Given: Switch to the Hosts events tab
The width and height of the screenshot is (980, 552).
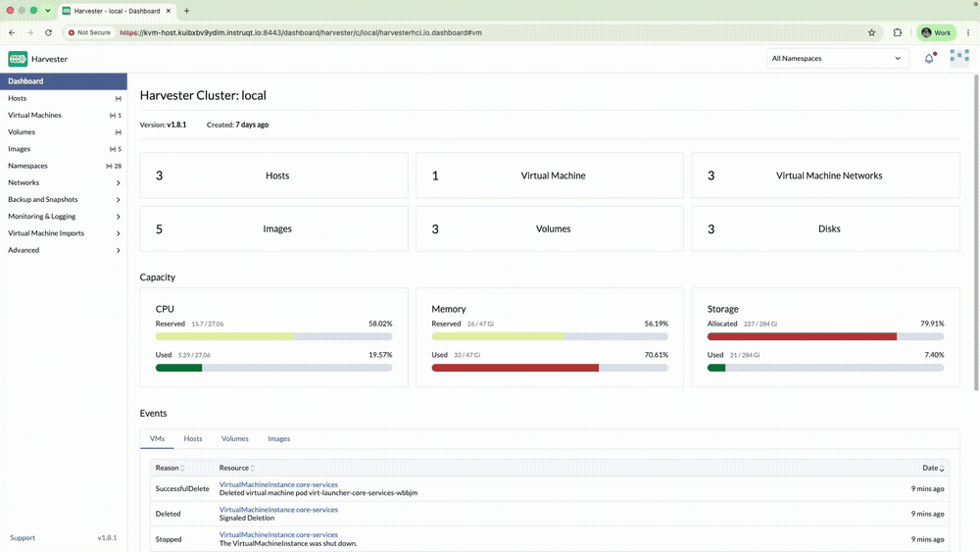Looking at the screenshot, I should (193, 439).
